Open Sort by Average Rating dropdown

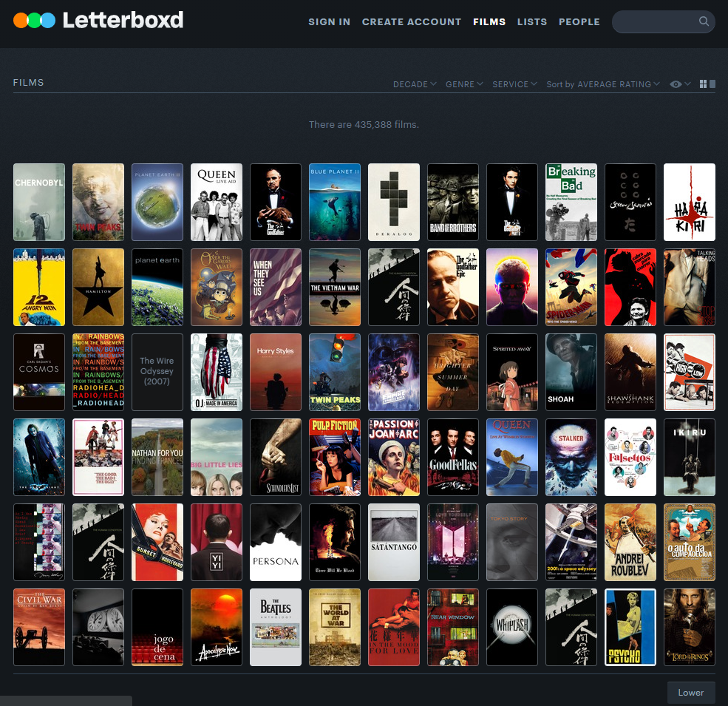click(602, 84)
